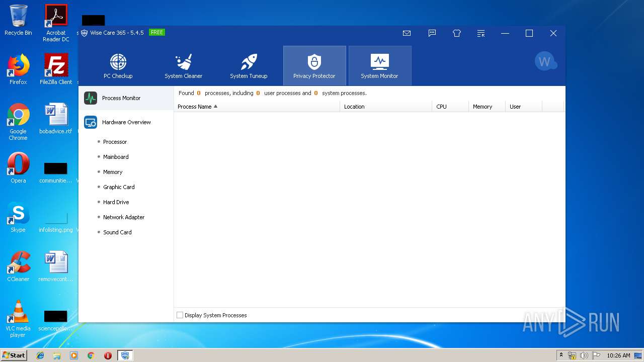
Task: Open Memory hardware details
Action: click(113, 172)
